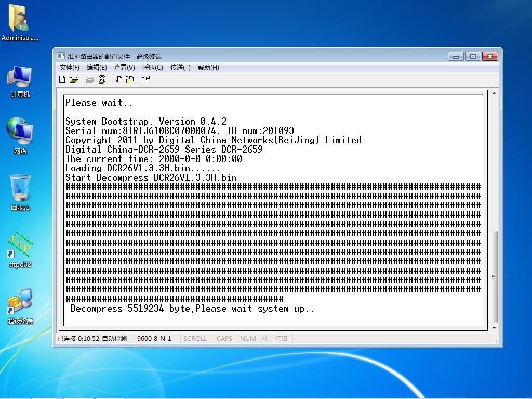532x399 pixels.
Task: Select the 超级终端 shortcut desktop icon
Action: pos(20,307)
